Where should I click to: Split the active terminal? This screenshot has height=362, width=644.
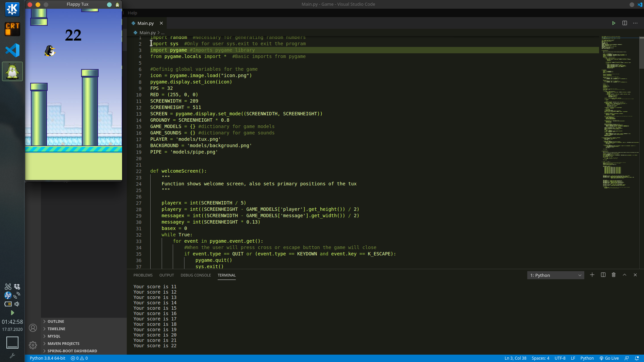(x=603, y=275)
